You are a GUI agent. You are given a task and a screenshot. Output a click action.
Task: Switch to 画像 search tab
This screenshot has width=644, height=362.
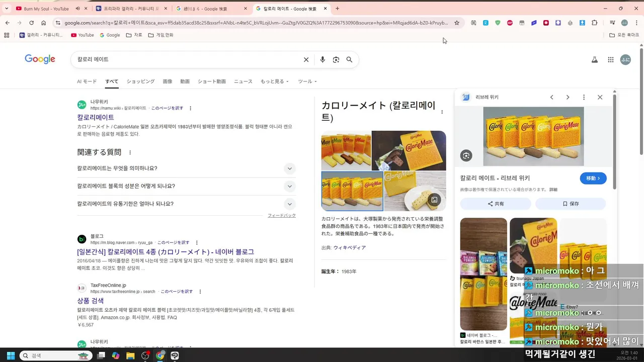click(168, 81)
